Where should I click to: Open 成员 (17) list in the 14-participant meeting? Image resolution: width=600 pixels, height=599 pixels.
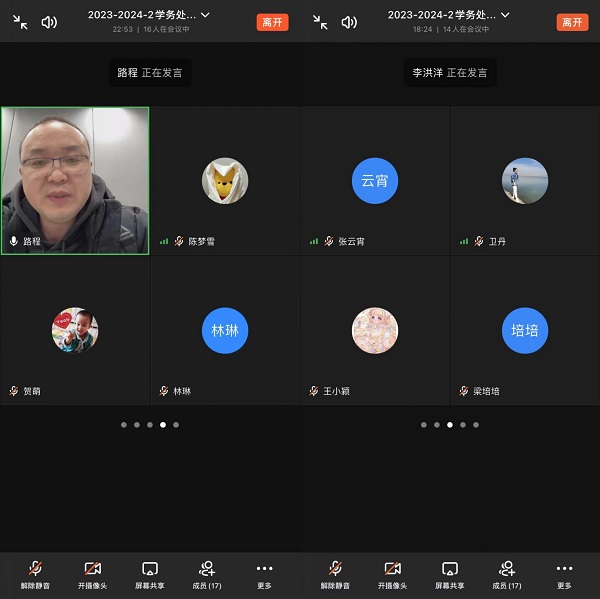click(507, 574)
